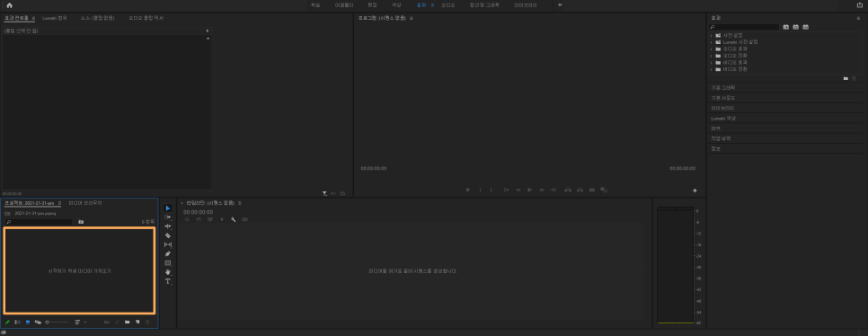
Task: Open the workspace overflow chevron menu
Action: pyautogui.click(x=560, y=5)
